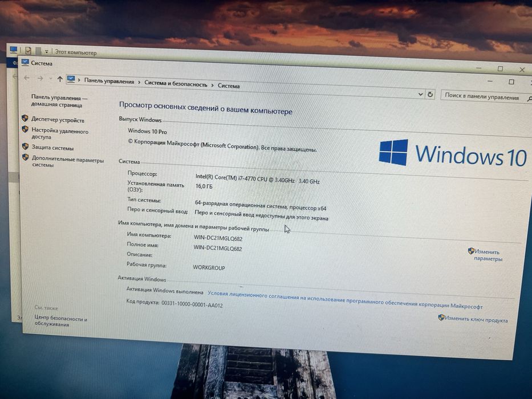The height and width of the screenshot is (399, 532).
Task: Open 'Центр безопасности и обслуживания' link
Action: [61, 321]
